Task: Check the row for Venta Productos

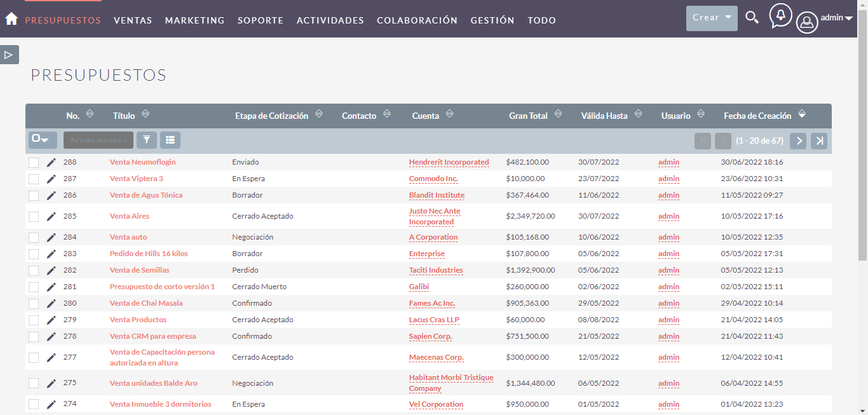Action: 34,320
